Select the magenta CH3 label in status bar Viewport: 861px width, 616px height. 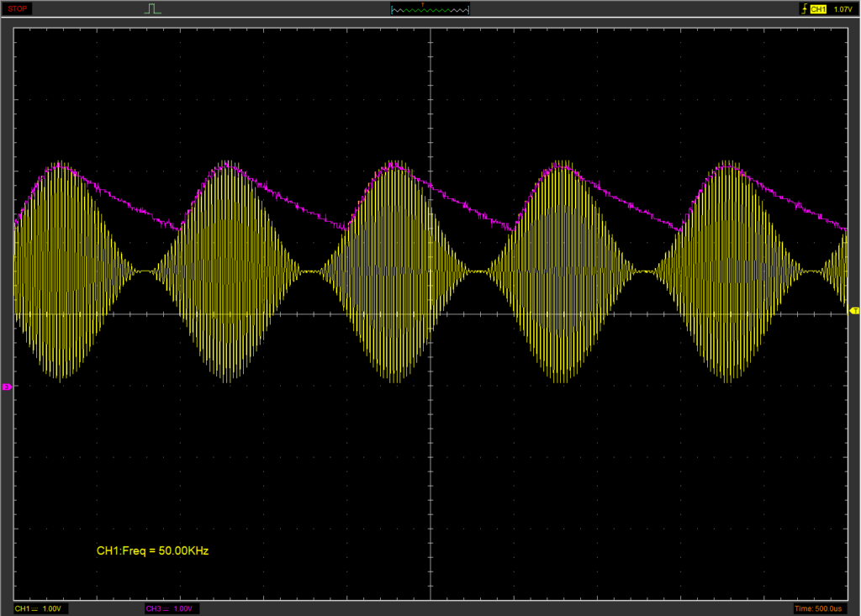[152, 608]
